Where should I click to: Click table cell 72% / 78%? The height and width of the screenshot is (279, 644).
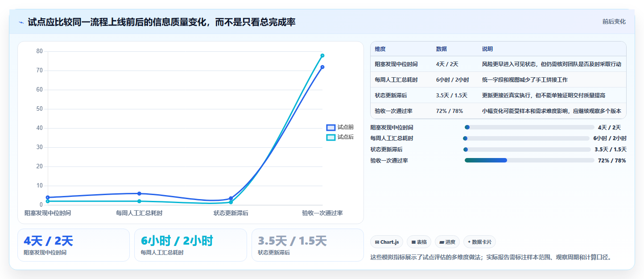tap(450, 111)
